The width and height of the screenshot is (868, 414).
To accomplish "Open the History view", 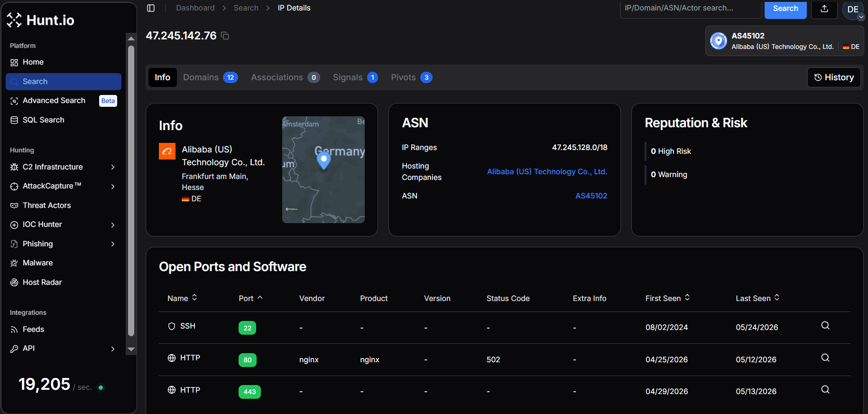I will (x=834, y=77).
